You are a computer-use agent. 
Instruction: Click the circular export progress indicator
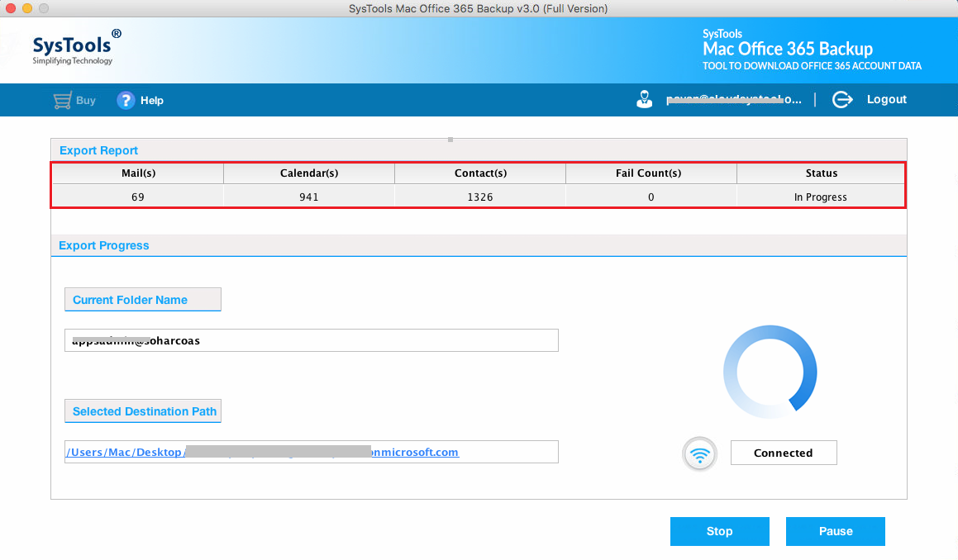[770, 372]
